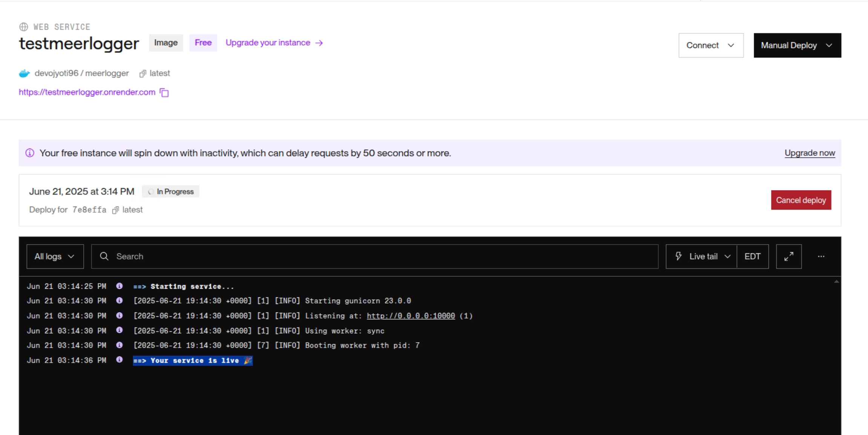Click the In Progress status badge
Image resolution: width=868 pixels, height=435 pixels.
coord(171,192)
